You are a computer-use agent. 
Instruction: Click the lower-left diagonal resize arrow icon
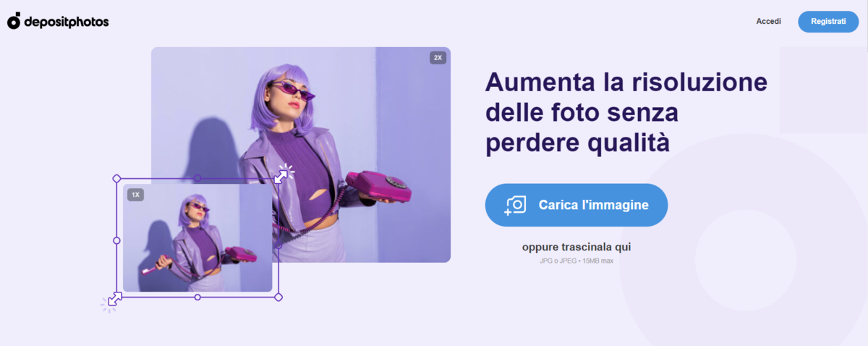click(x=114, y=298)
